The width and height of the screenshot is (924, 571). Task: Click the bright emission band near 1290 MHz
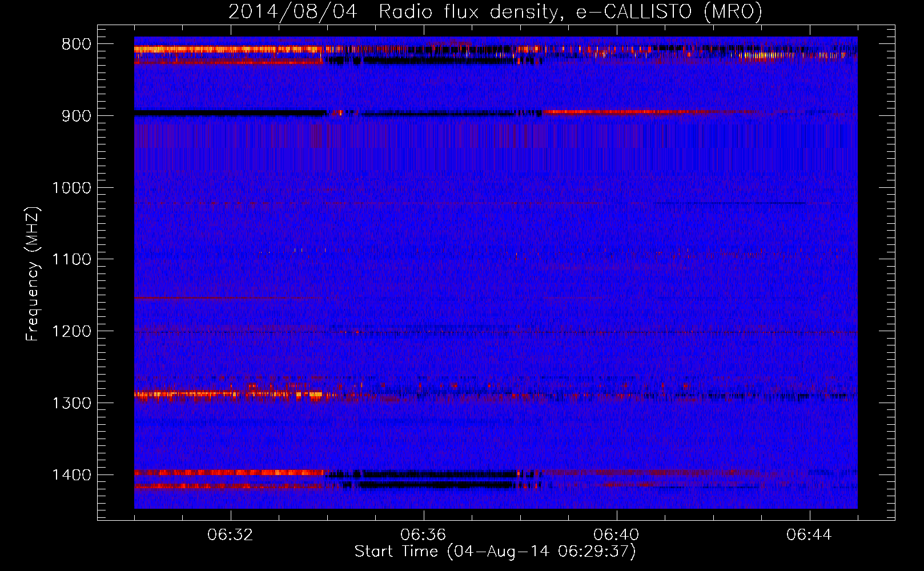228,394
